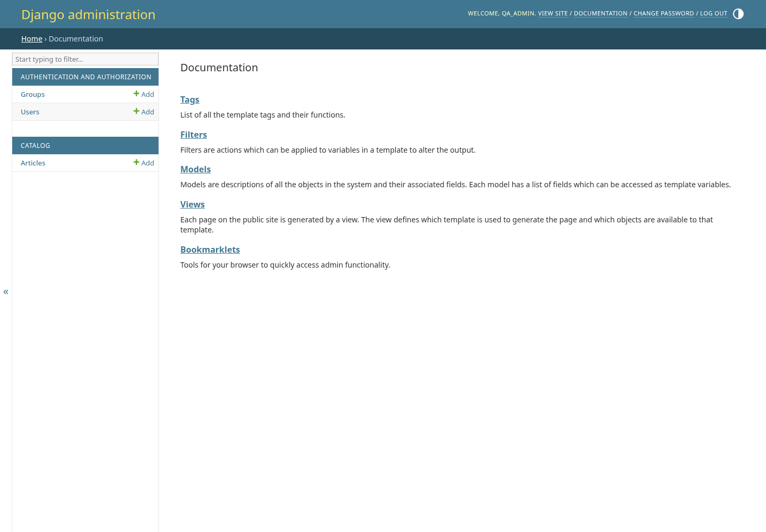This screenshot has height=532, width=766.
Task: Click the description text starting 'Models are descriptions of all'
Action: click(455, 185)
